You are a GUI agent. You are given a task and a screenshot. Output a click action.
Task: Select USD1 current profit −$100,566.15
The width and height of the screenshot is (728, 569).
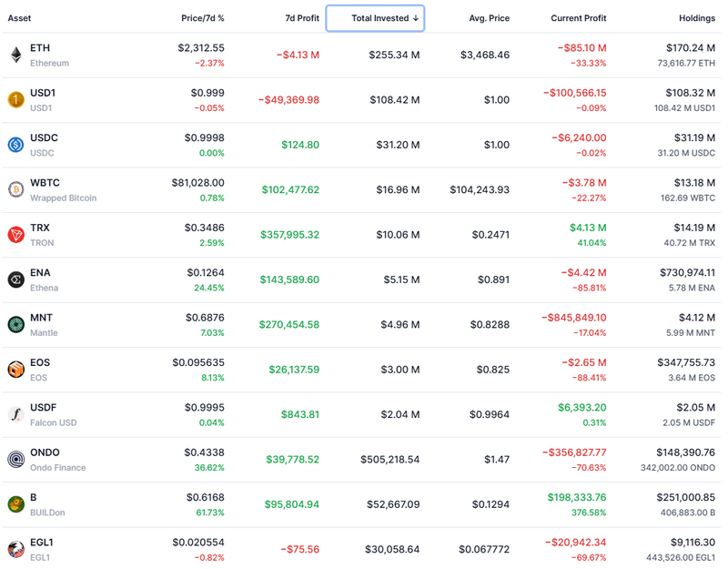click(x=575, y=93)
